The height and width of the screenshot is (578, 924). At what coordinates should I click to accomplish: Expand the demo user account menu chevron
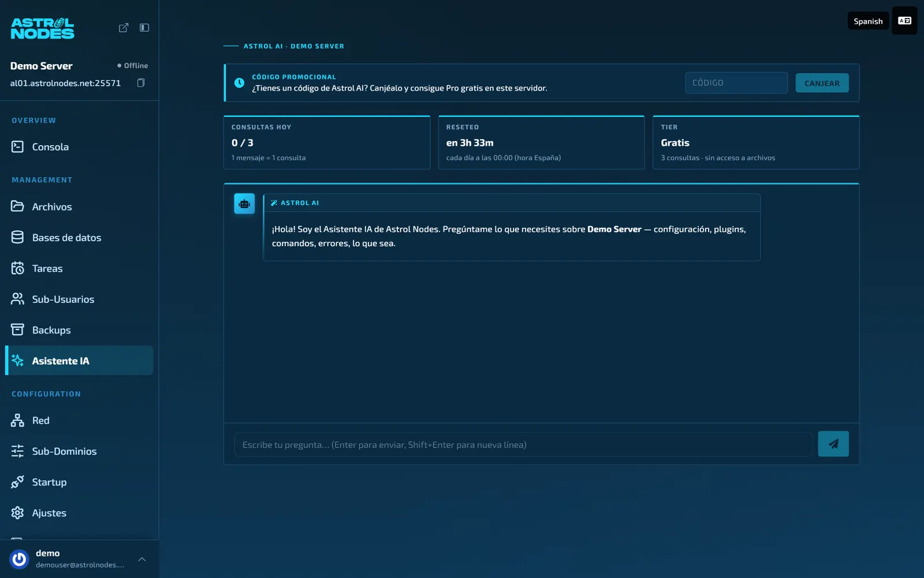[142, 559]
